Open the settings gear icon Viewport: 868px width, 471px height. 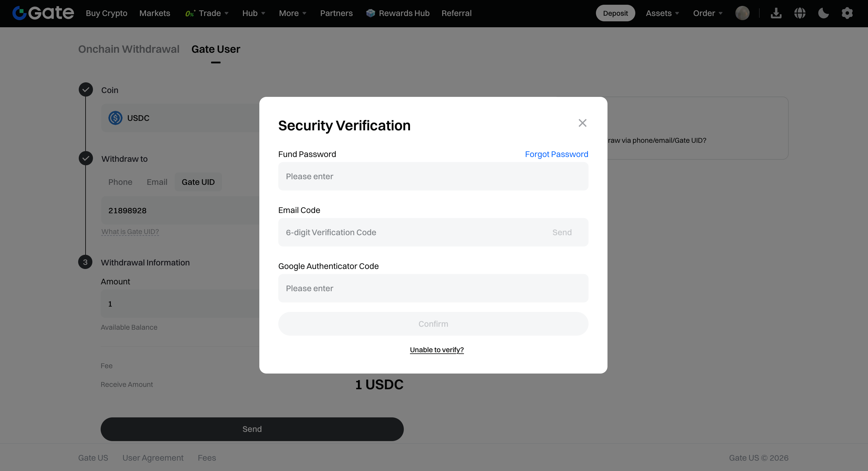[x=847, y=13]
